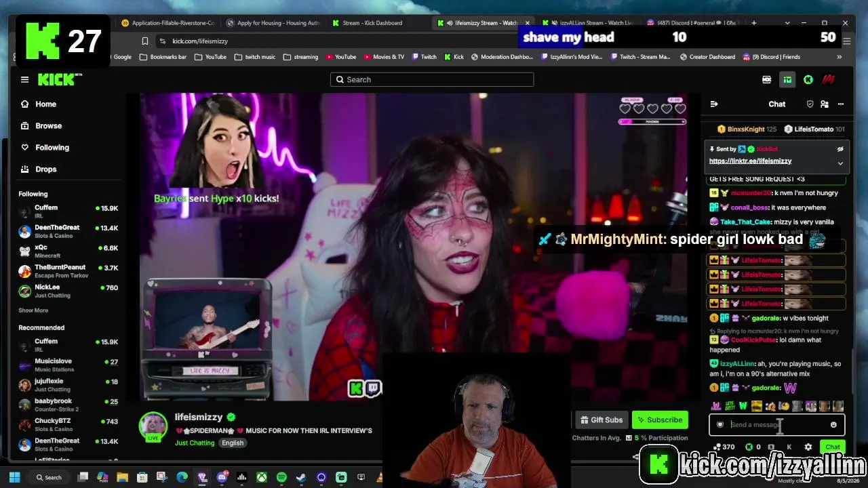
Task: Open the Windows Start menu
Action: [x=15, y=478]
